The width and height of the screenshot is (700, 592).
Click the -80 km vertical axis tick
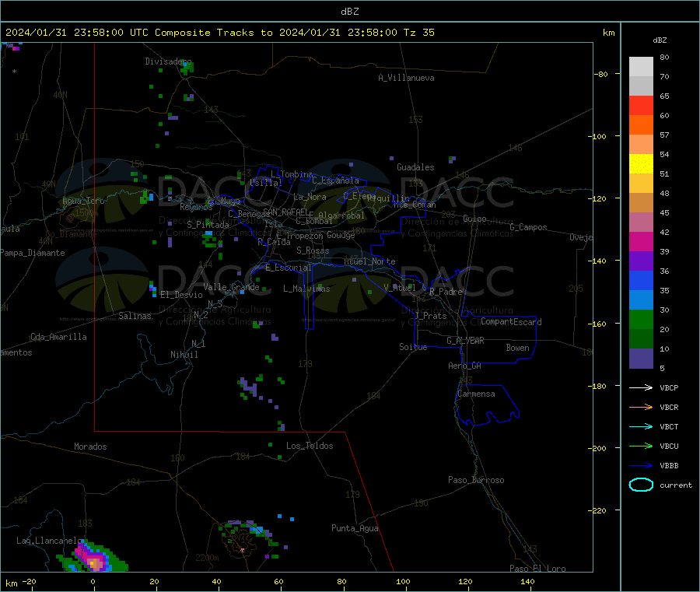tap(601, 74)
